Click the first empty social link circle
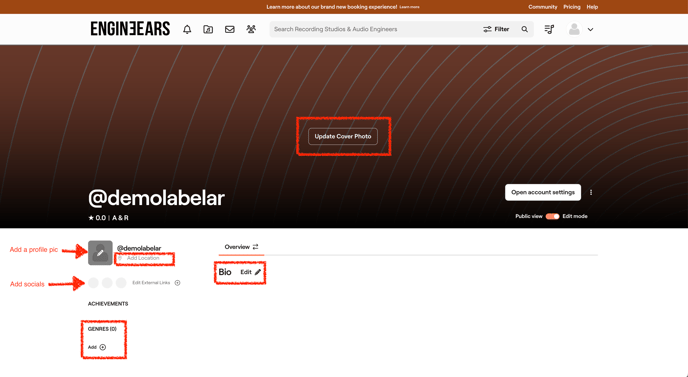 (x=93, y=283)
